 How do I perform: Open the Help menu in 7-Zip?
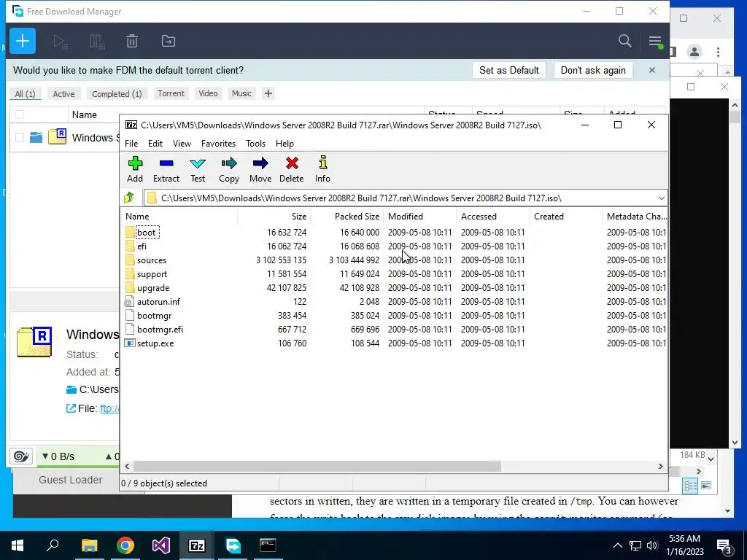(285, 144)
